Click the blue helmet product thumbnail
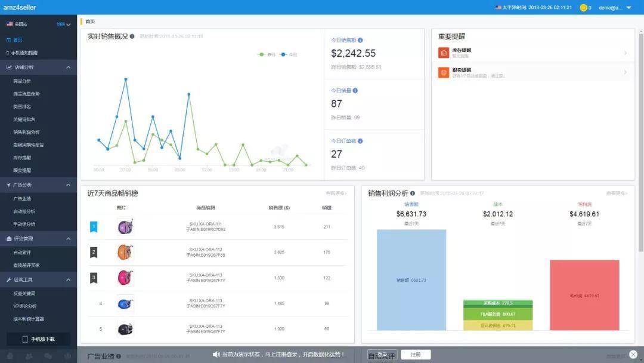644x363 pixels. coord(125,304)
